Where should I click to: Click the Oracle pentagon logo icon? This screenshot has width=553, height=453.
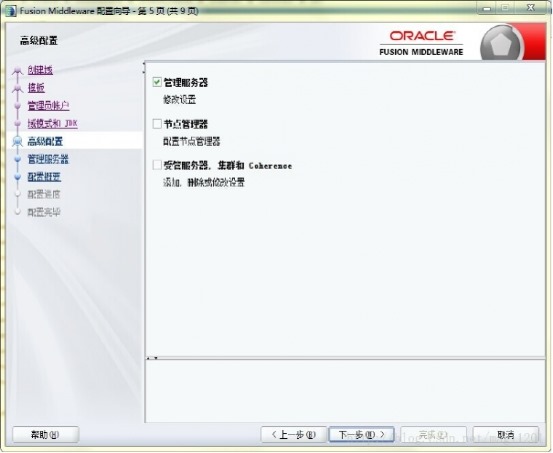pos(501,44)
